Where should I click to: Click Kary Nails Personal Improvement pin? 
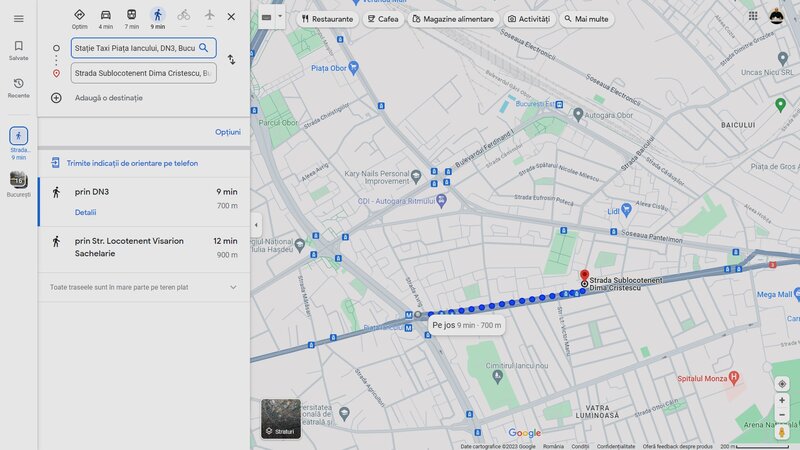(x=416, y=177)
